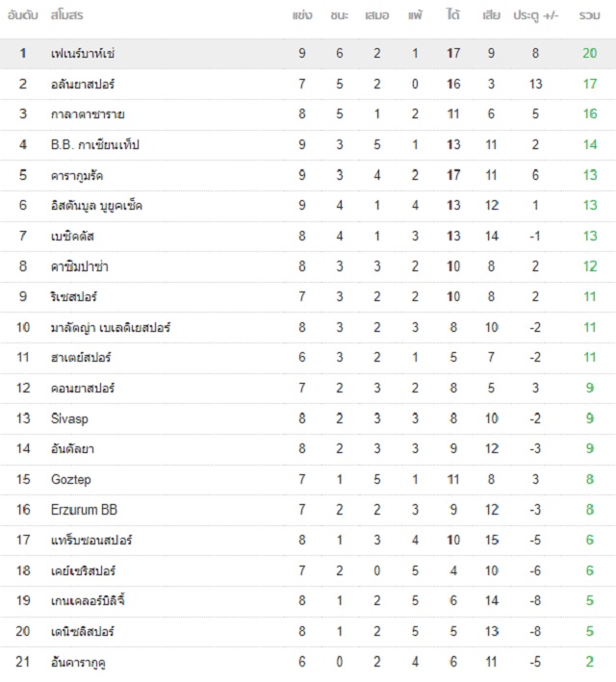The width and height of the screenshot is (616, 682).
Task: Click first place points value 20
Action: 590,54
